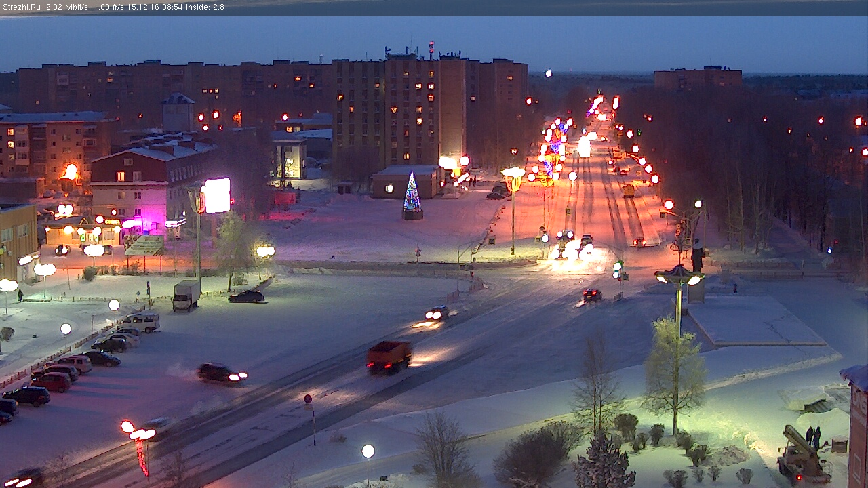This screenshot has height=488, width=868.
Task: Click the "1.00 fr/s" frame rate readout
Action: (x=109, y=7)
